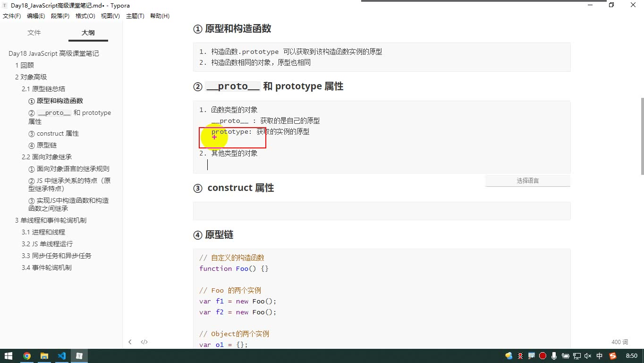Jump to outline item 2.1 原型链总结
The height and width of the screenshot is (363, 644).
pos(43,89)
